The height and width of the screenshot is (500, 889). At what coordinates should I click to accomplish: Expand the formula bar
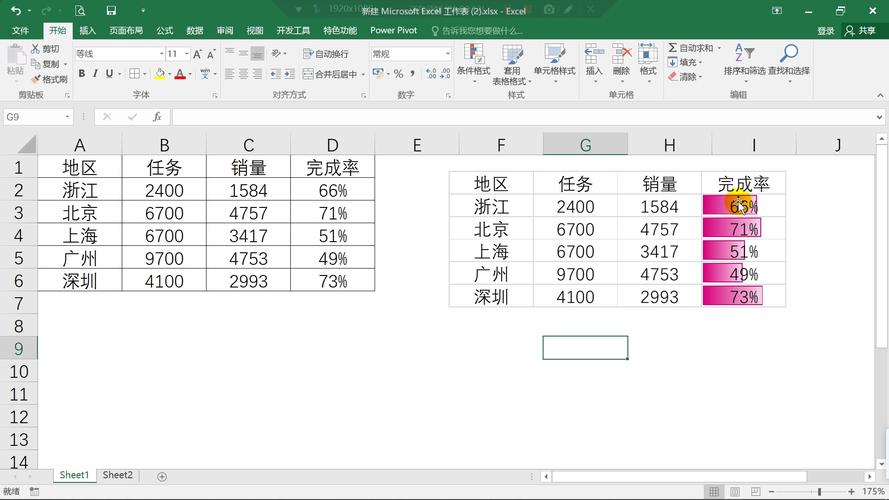(879, 117)
